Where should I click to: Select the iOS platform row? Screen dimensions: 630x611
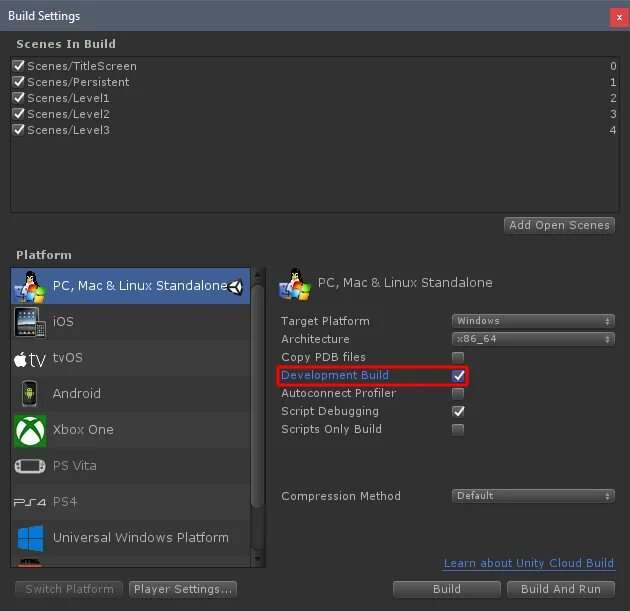click(x=131, y=322)
